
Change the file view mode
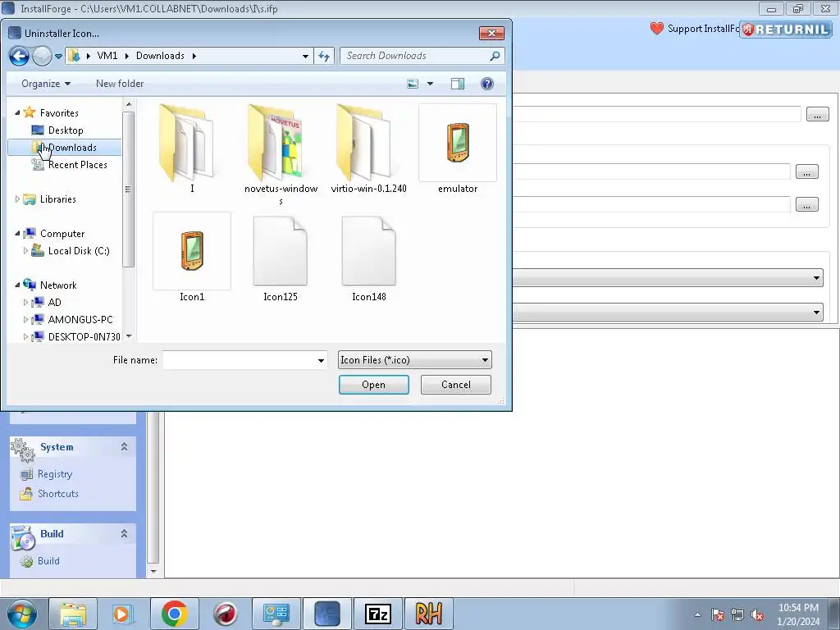[x=413, y=84]
